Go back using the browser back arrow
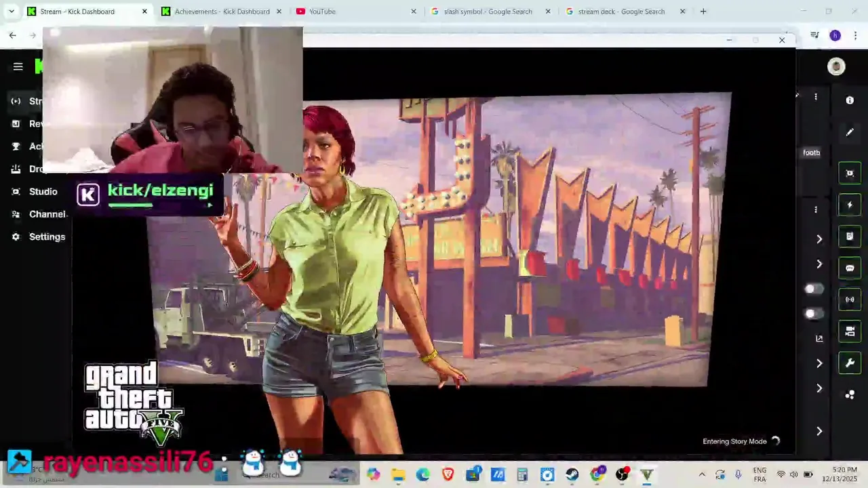Image resolution: width=868 pixels, height=488 pixels. coord(13,35)
